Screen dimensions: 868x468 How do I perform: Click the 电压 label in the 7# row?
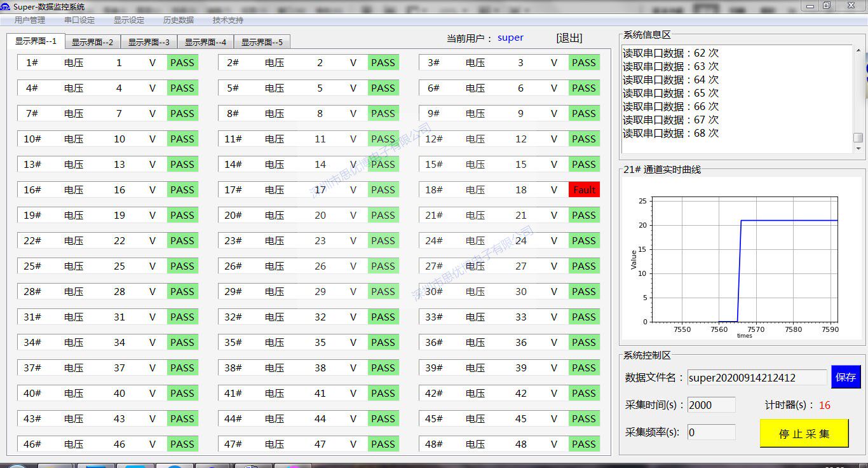click(x=74, y=113)
